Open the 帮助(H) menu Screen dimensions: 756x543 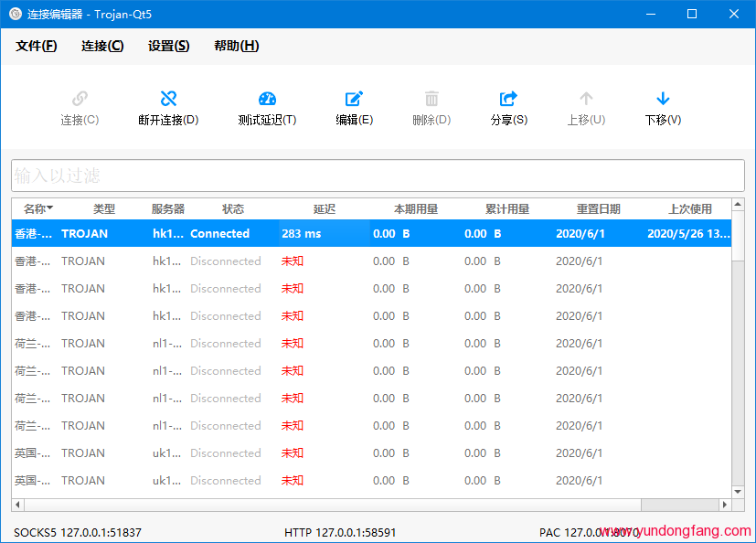tap(236, 46)
